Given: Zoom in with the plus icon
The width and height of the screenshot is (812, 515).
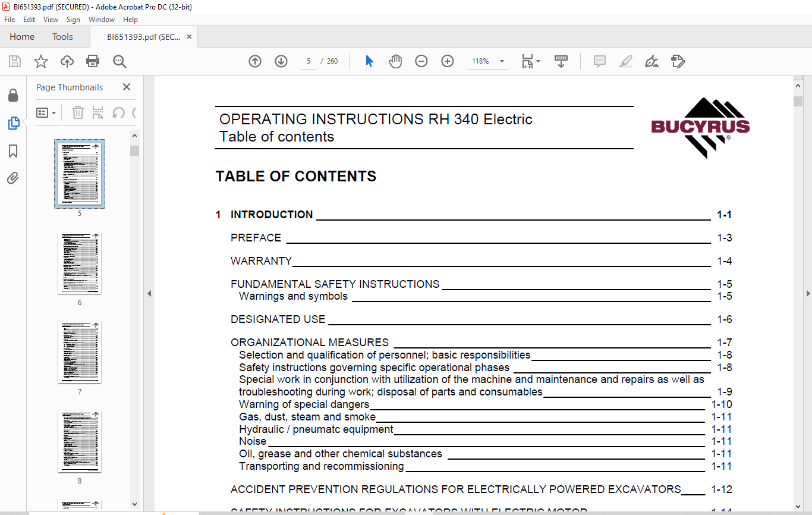Looking at the screenshot, I should tap(448, 61).
